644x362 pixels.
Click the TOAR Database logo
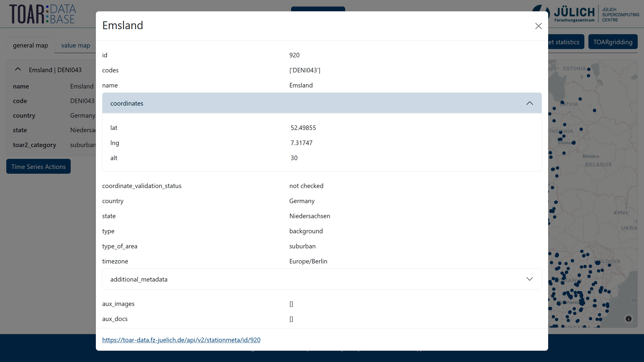43,14
